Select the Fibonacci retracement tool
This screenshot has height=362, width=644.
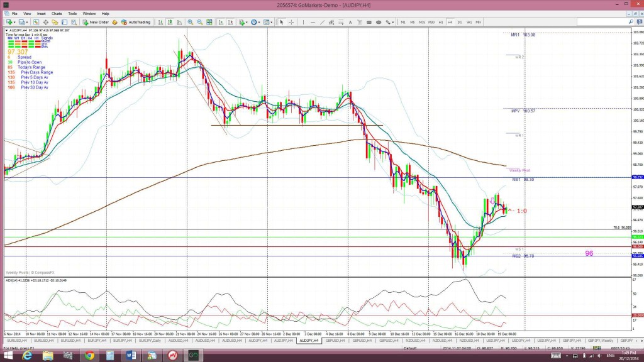pyautogui.click(x=341, y=22)
